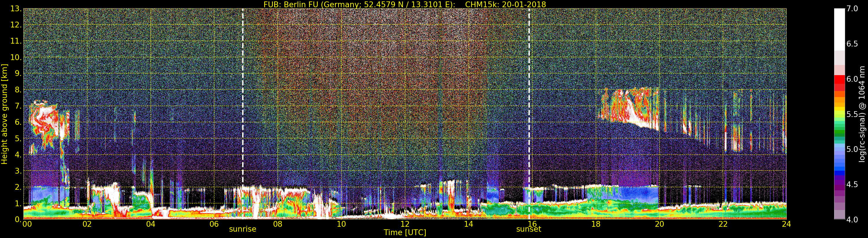Click the colorbar tick label '6.0'

click(852, 79)
